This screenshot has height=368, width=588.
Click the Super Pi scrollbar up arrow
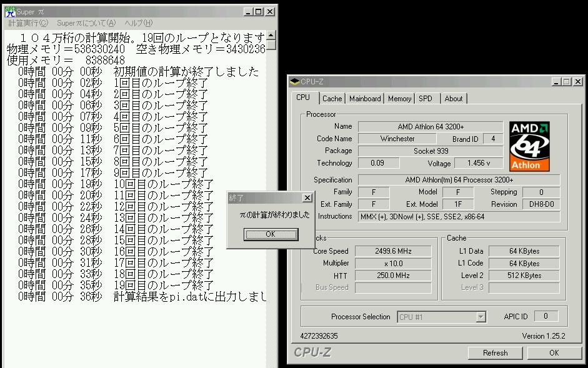tap(271, 35)
